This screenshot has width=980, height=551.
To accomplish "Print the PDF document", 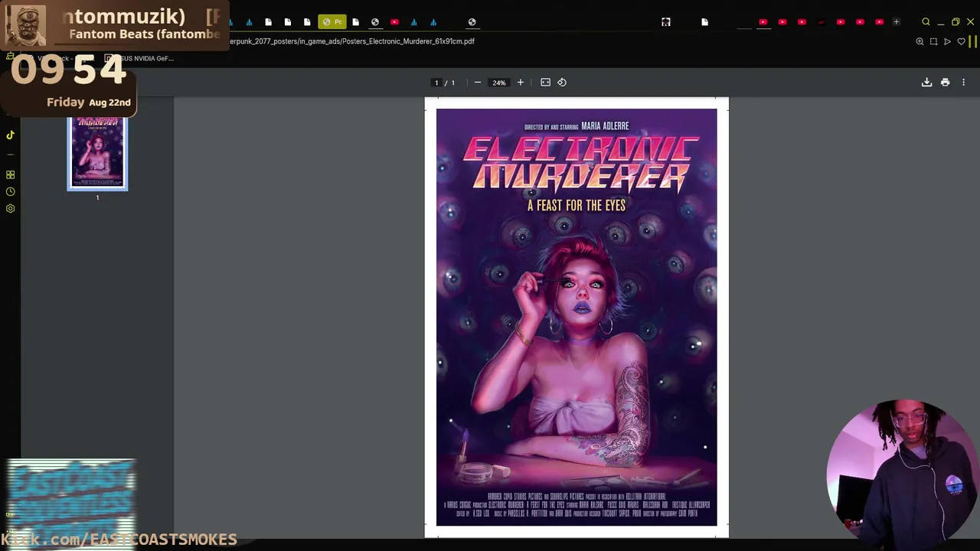I will (945, 83).
